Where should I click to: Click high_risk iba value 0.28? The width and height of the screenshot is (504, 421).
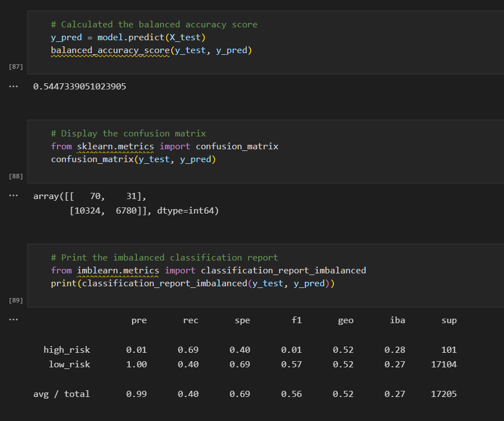[x=395, y=349]
